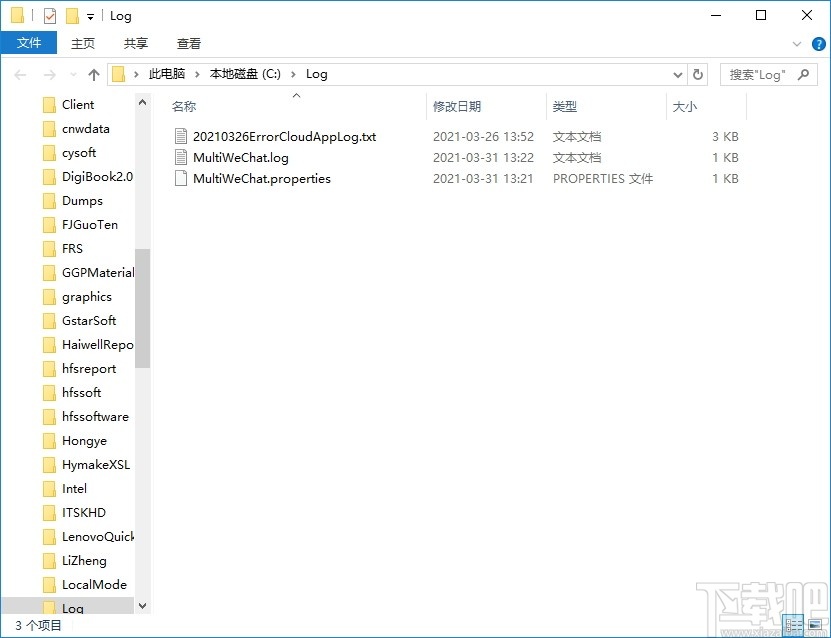The height and width of the screenshot is (638, 831).
Task: Click the Log breadcrumb in address bar
Action: point(316,74)
